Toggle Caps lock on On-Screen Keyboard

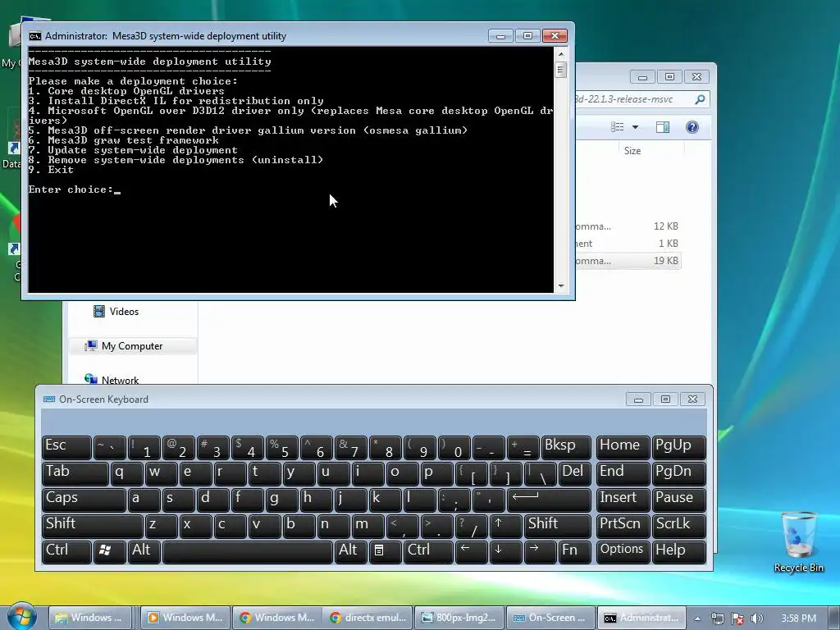pyautogui.click(x=84, y=500)
